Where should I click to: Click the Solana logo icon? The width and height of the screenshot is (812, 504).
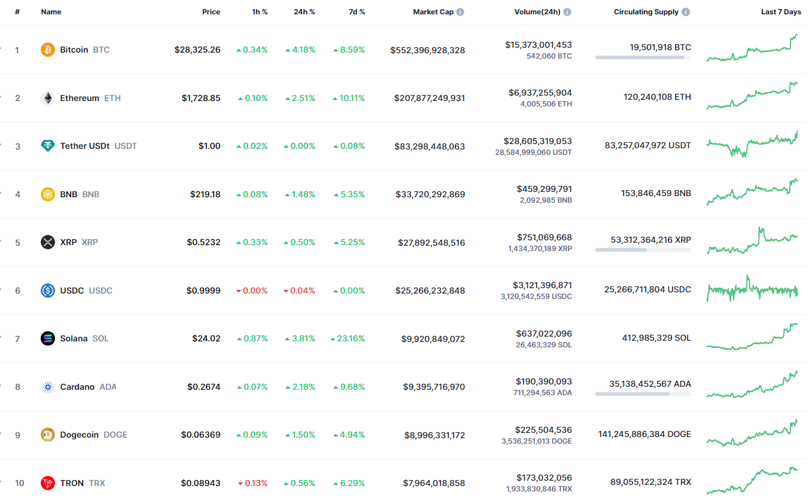(x=48, y=338)
